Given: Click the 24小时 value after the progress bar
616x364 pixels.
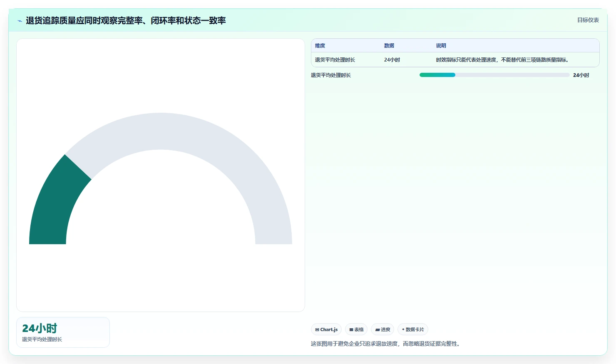Looking at the screenshot, I should click(581, 75).
